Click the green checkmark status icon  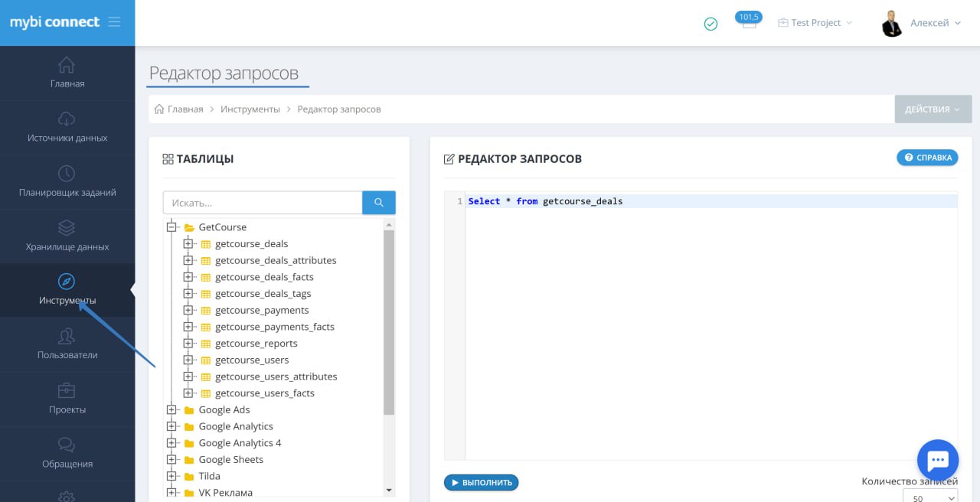coord(710,24)
